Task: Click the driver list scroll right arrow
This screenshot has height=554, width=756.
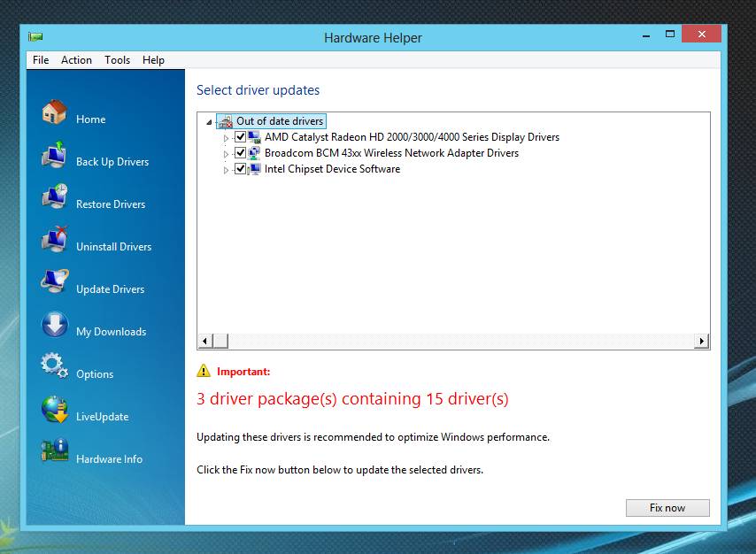Action: 701,341
